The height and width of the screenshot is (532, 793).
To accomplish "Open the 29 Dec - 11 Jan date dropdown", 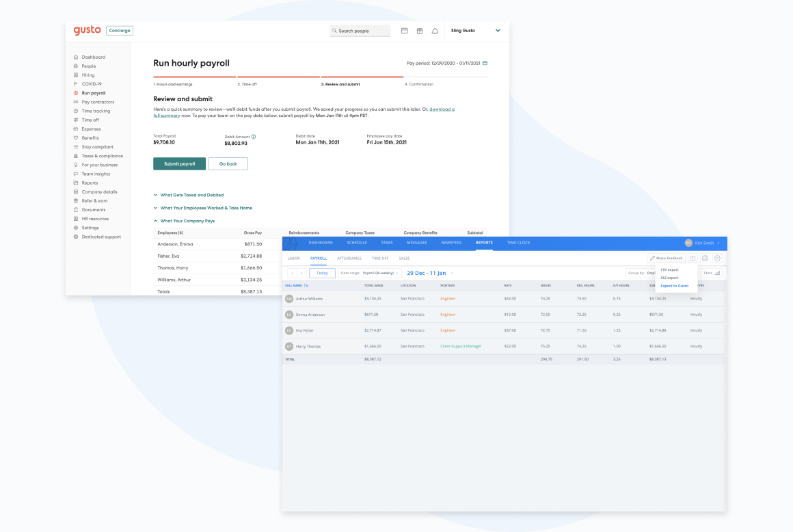I will click(430, 273).
